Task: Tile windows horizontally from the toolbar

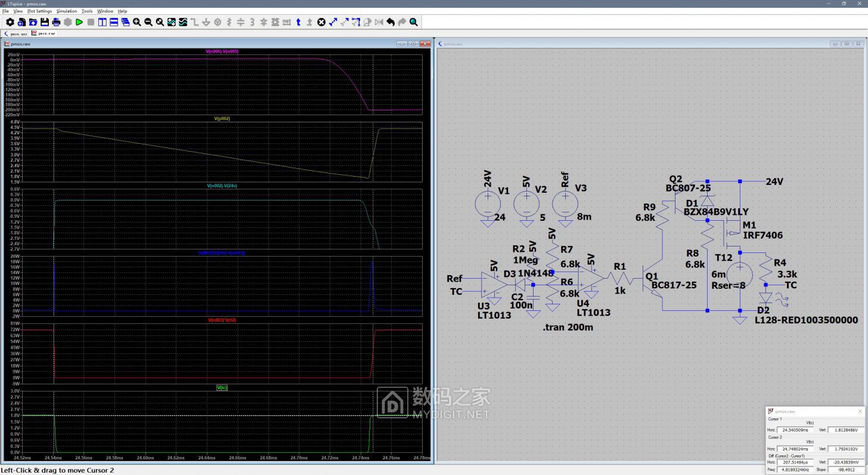Action: tap(114, 22)
